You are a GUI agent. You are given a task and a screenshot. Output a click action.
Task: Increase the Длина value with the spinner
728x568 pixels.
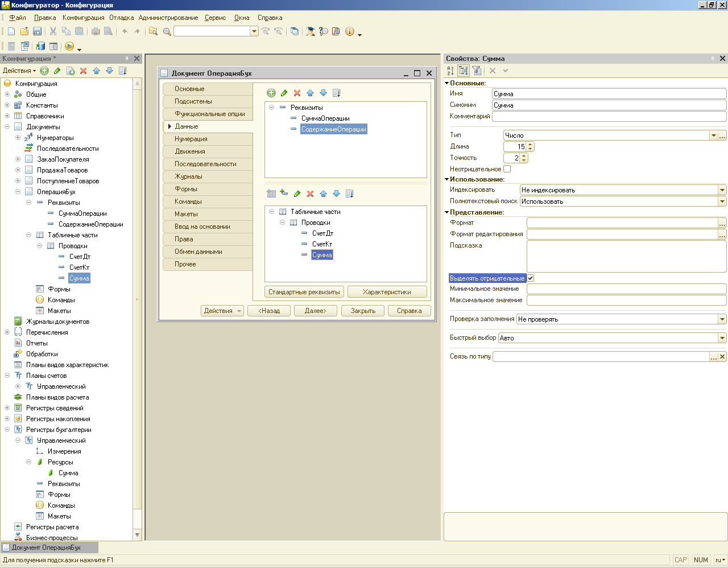click(x=531, y=145)
